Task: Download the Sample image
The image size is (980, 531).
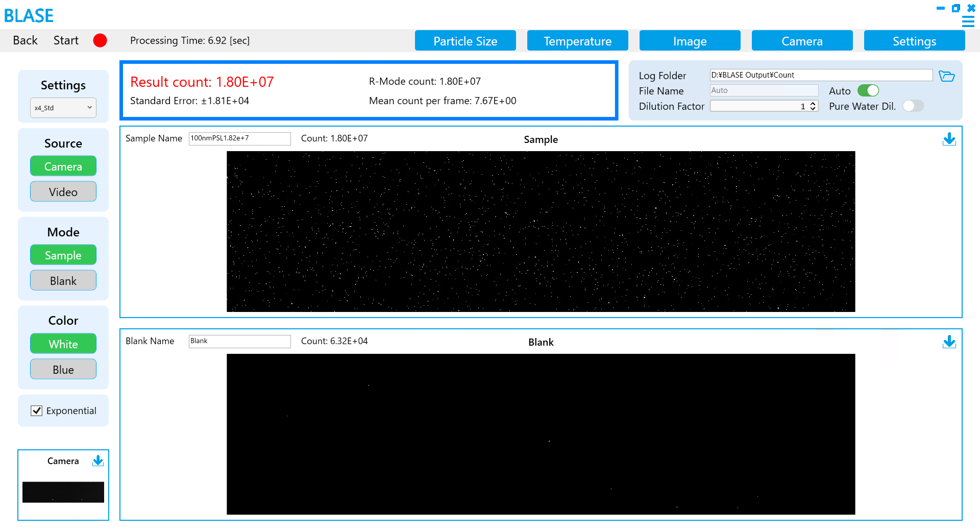Action: [949, 139]
